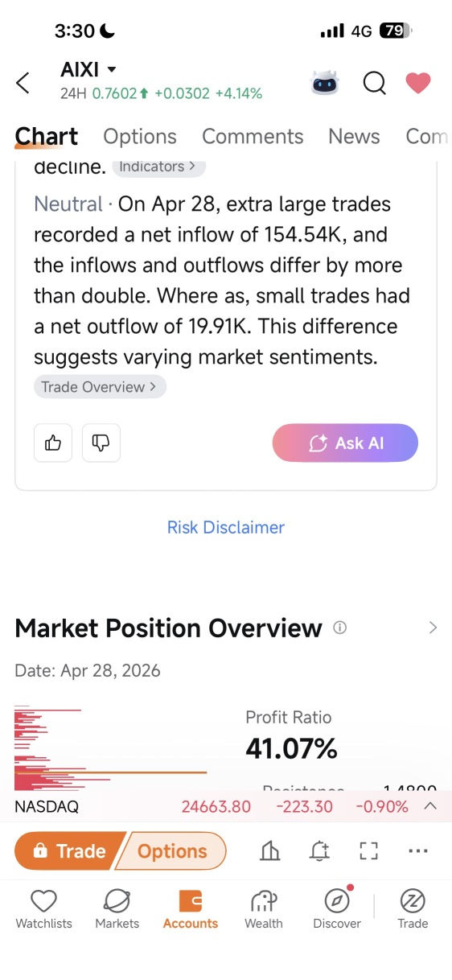Image resolution: width=452 pixels, height=980 pixels.
Task: Expand the NASDAQ index ticker bar
Action: coord(430,806)
